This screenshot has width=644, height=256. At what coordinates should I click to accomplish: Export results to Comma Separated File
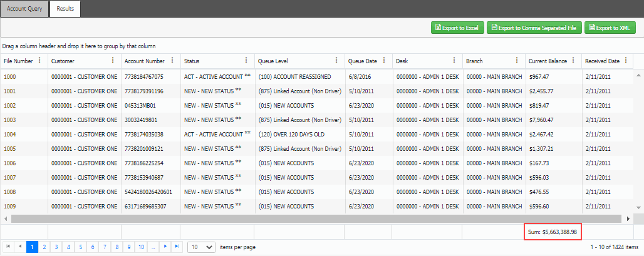point(533,28)
